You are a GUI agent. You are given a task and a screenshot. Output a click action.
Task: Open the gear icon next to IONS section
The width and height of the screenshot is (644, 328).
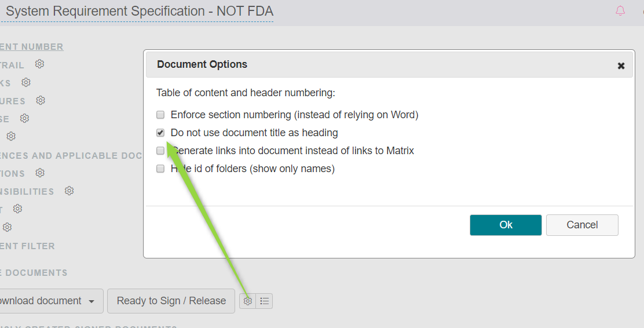pos(40,173)
